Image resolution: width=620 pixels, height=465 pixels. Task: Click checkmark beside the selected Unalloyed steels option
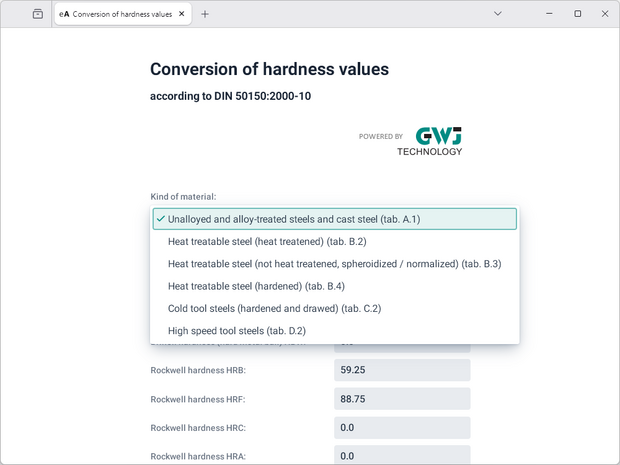[x=160, y=219]
